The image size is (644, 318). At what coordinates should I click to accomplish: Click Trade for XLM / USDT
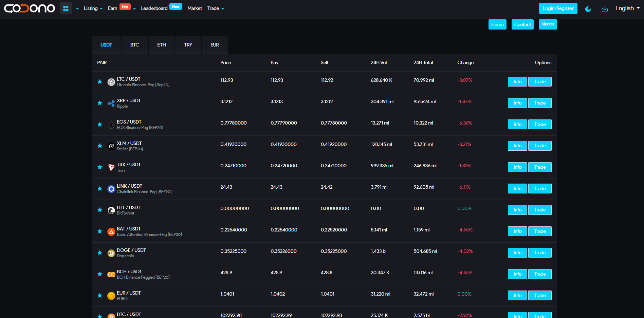coord(540,146)
